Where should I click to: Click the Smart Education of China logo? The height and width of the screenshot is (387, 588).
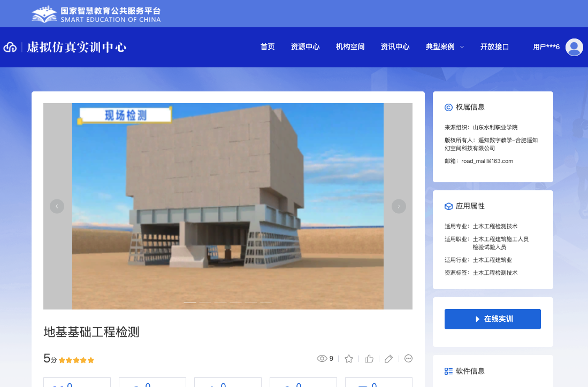(x=44, y=14)
